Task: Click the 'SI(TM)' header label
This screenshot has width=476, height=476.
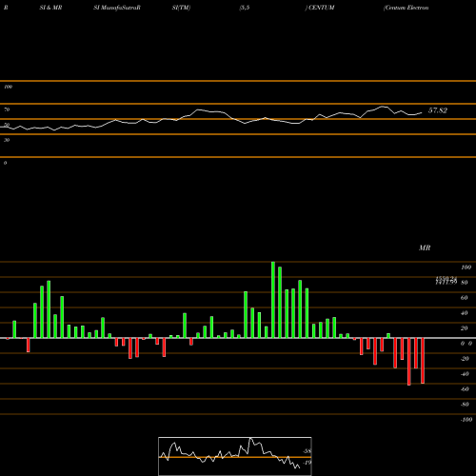Action: pos(181,8)
